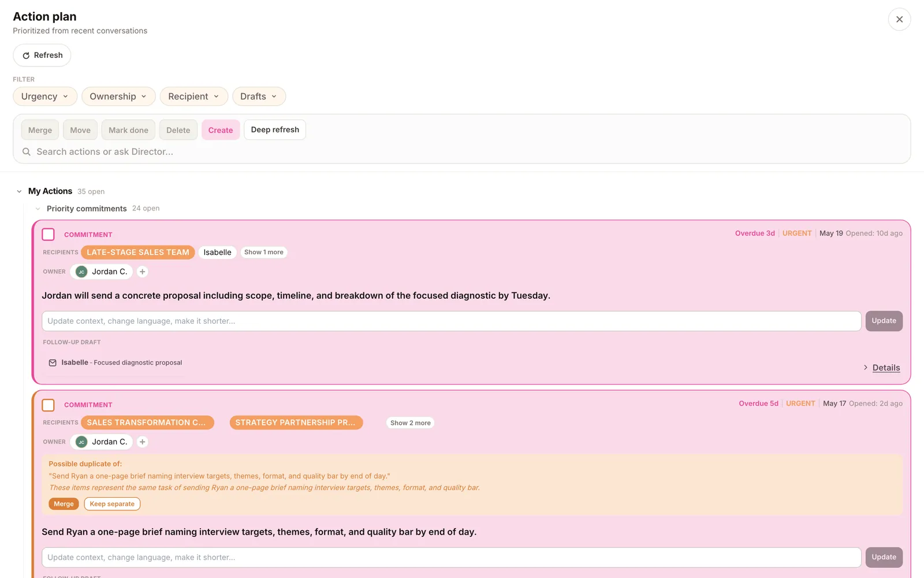Click Jordan C. owner chip in first card
The width and height of the screenshot is (924, 578).
click(102, 272)
